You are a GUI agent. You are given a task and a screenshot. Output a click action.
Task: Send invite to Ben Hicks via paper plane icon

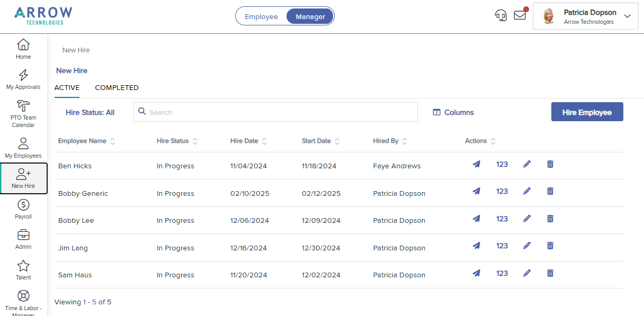pos(476,164)
